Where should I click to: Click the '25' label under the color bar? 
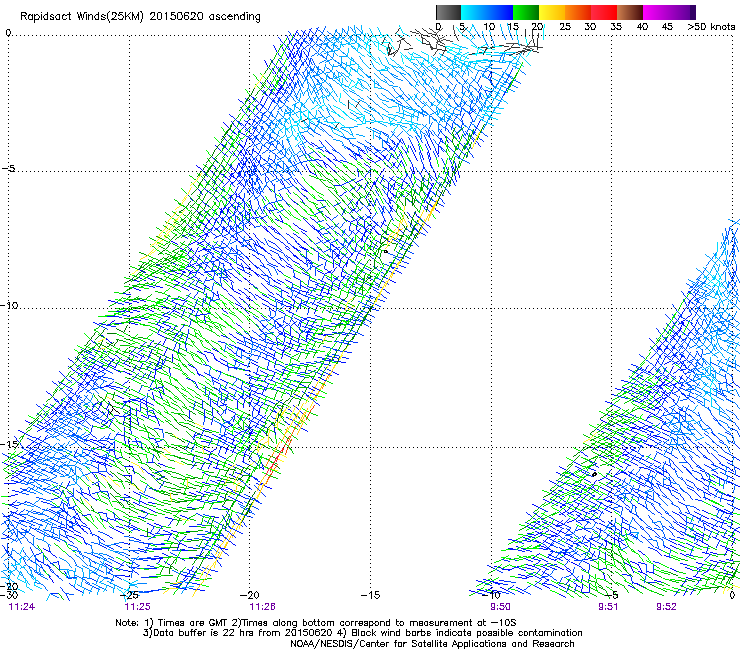pos(564,26)
